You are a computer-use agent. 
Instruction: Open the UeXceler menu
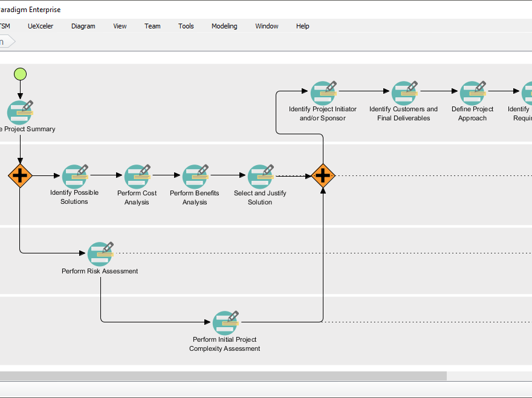click(x=41, y=26)
